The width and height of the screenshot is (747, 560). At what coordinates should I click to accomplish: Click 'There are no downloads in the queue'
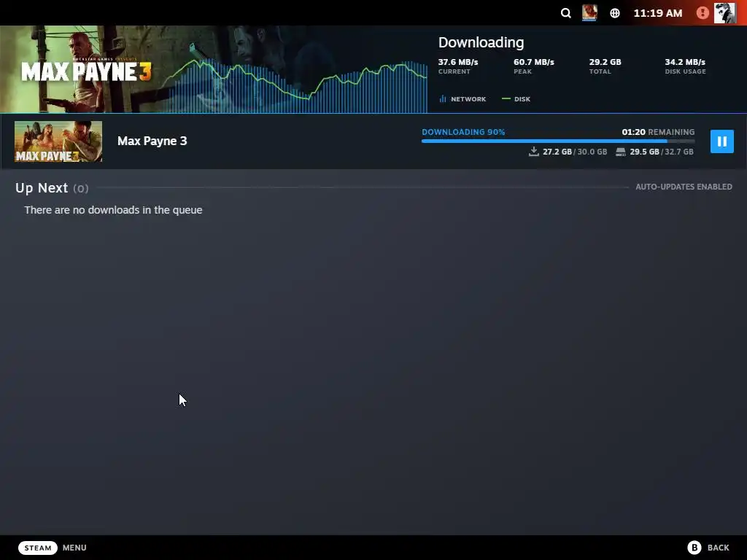(113, 210)
